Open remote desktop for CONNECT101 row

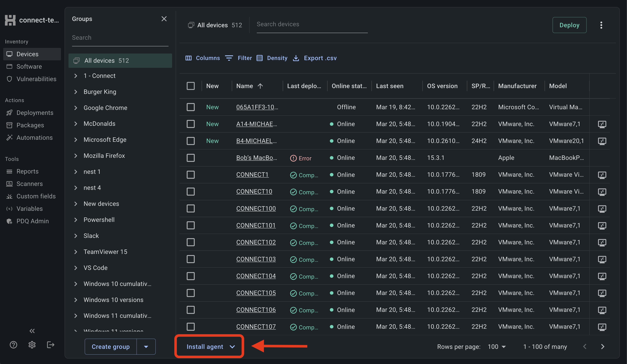(x=602, y=226)
